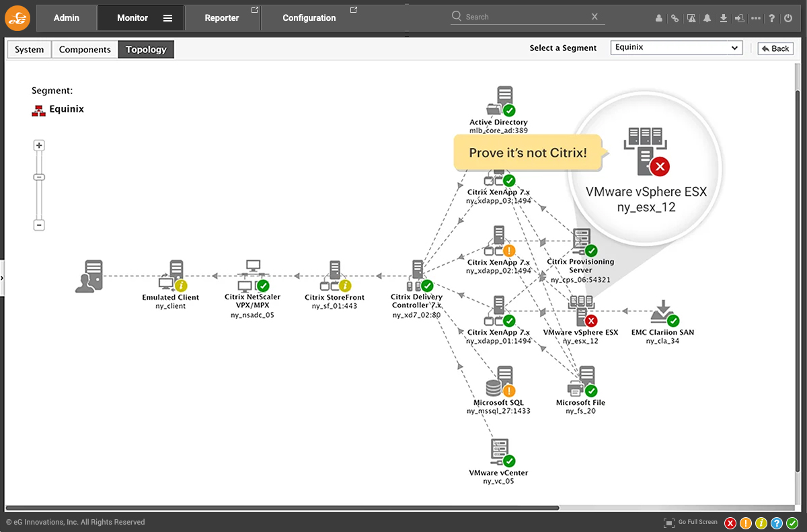Select the Emulated Client node
This screenshot has height=532, width=807.
click(172, 276)
